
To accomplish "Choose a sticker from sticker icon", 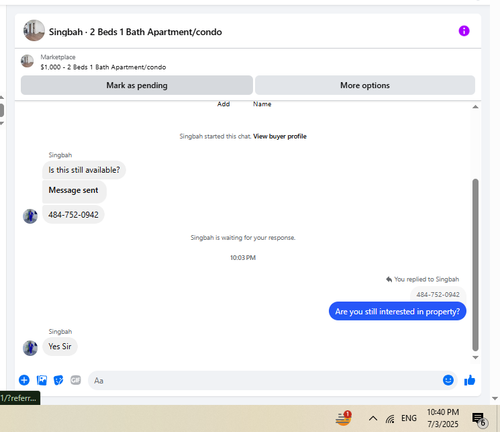I will [59, 380].
